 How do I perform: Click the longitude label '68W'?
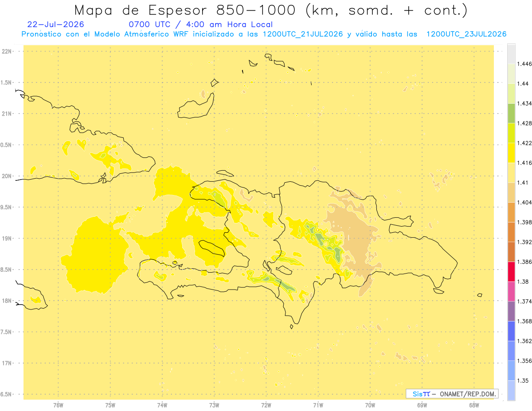[x=474, y=405]
